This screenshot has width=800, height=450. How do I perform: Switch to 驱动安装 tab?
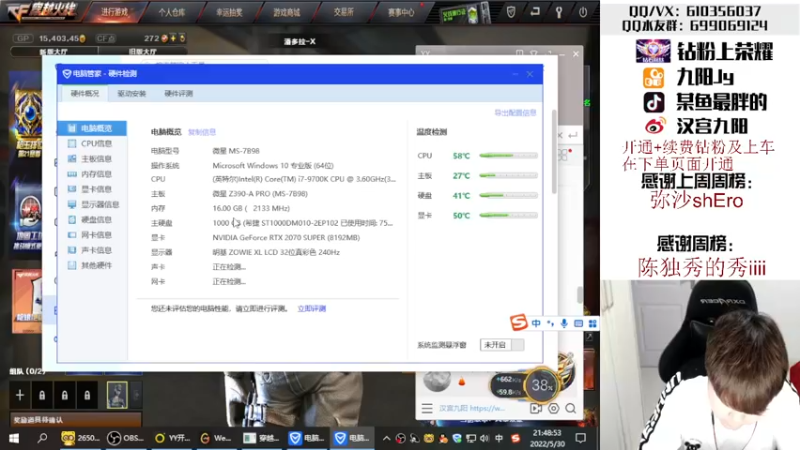tap(132, 93)
